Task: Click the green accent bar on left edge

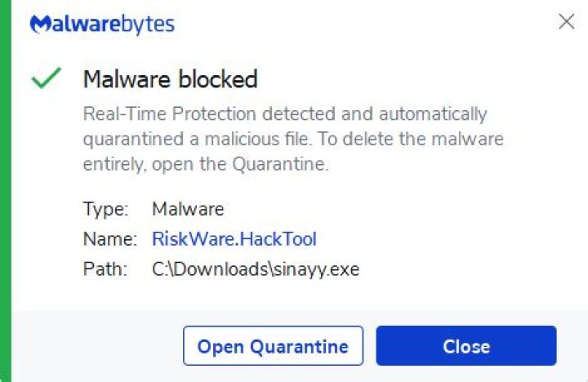Action: click(x=5, y=191)
